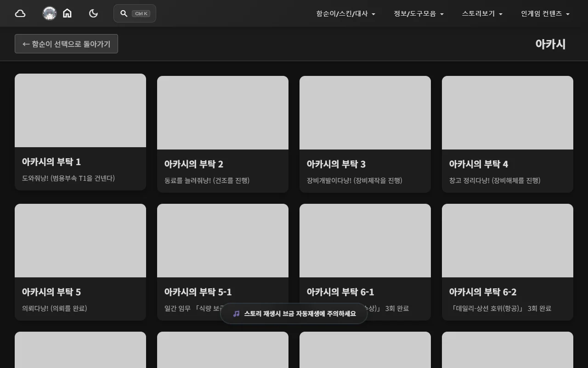Open thumbnail of 아카시의 부탁 6-2
Screen dimensions: 588x368
pos(508,241)
